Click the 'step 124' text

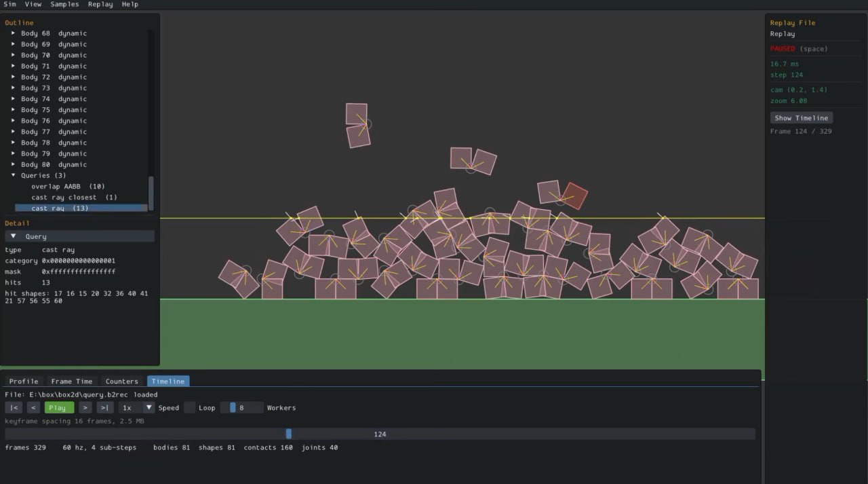pos(787,75)
